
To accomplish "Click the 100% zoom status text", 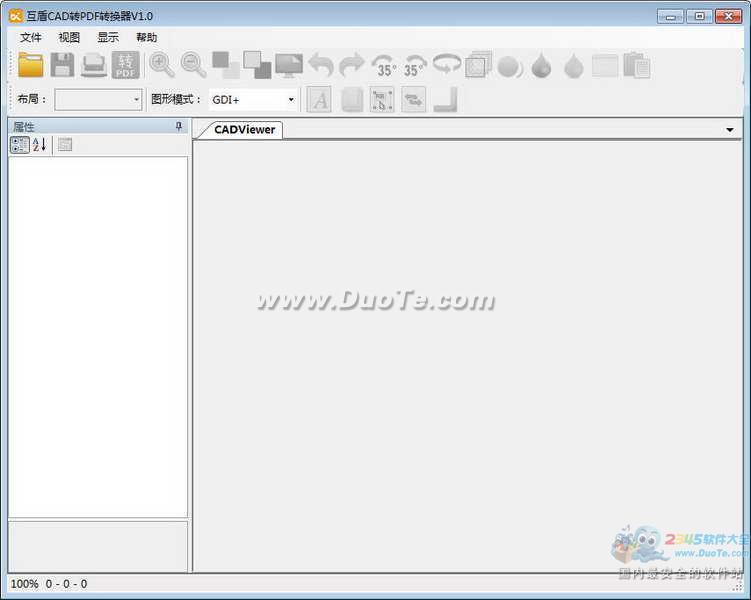I will [x=24, y=584].
